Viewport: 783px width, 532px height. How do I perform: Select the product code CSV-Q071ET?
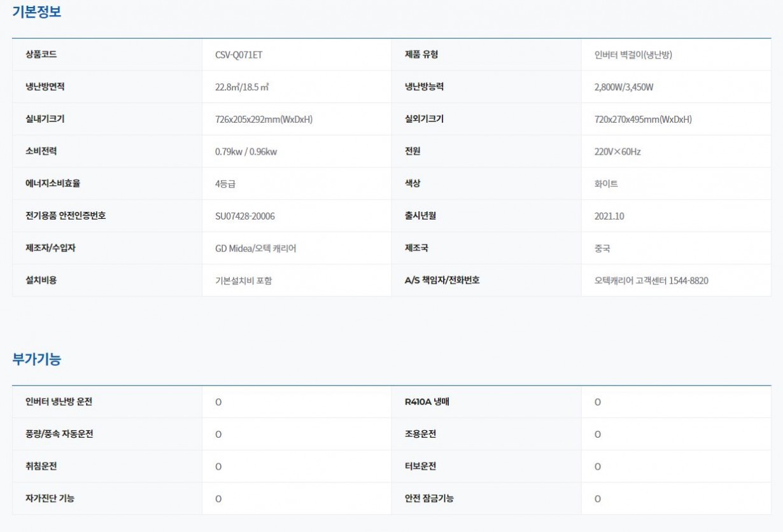(x=239, y=55)
